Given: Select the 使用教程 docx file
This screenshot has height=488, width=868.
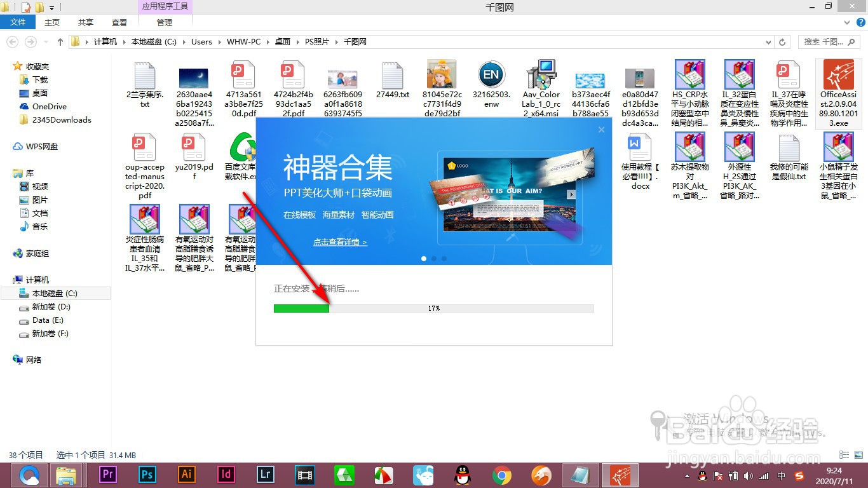Looking at the screenshot, I should tap(641, 162).
